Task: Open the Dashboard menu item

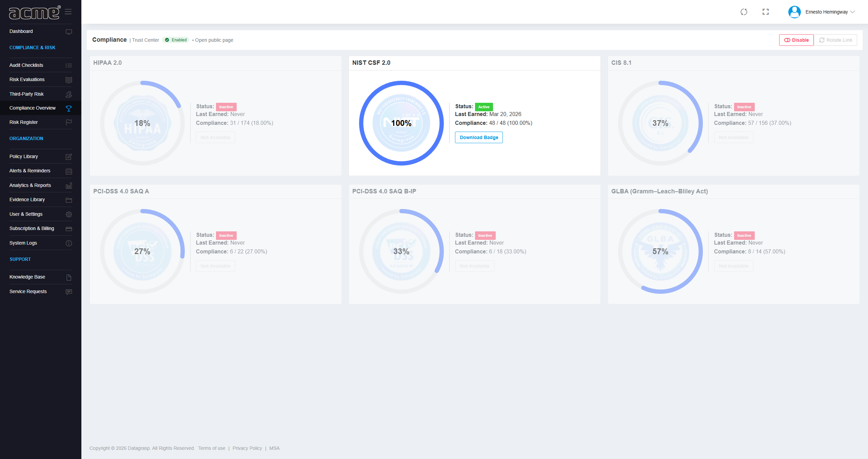Action: [21, 31]
